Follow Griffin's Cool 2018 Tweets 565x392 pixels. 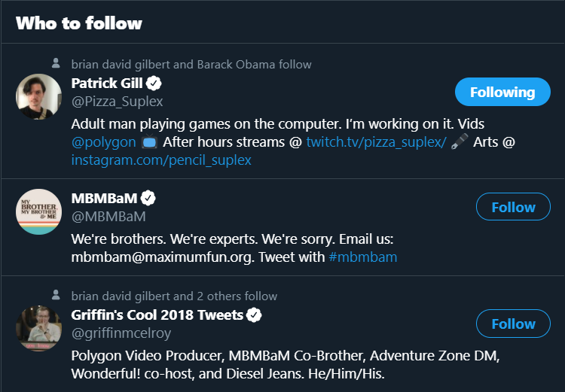coord(513,324)
